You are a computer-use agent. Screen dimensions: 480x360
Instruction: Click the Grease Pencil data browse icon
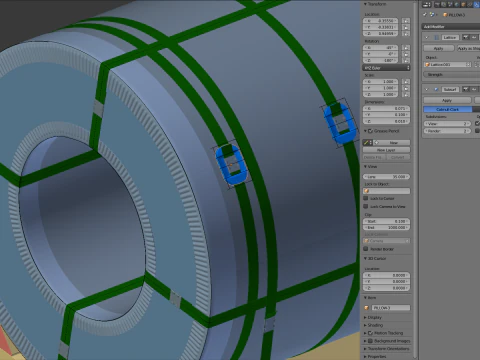[367, 142]
